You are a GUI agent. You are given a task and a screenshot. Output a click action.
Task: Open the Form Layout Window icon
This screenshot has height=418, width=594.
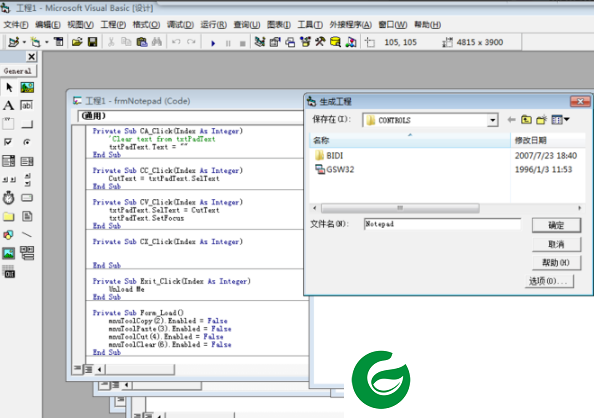pyautogui.click(x=290, y=42)
